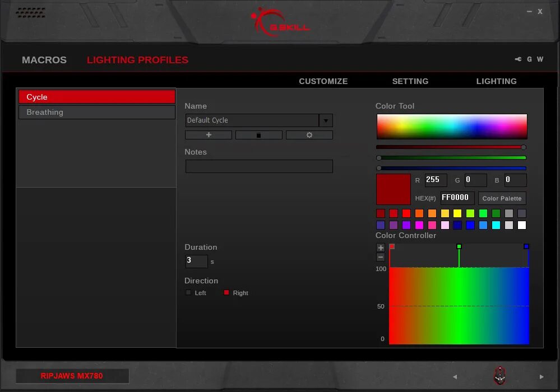This screenshot has height=392, width=560.
Task: Go to previous device arrow
Action: click(x=455, y=377)
